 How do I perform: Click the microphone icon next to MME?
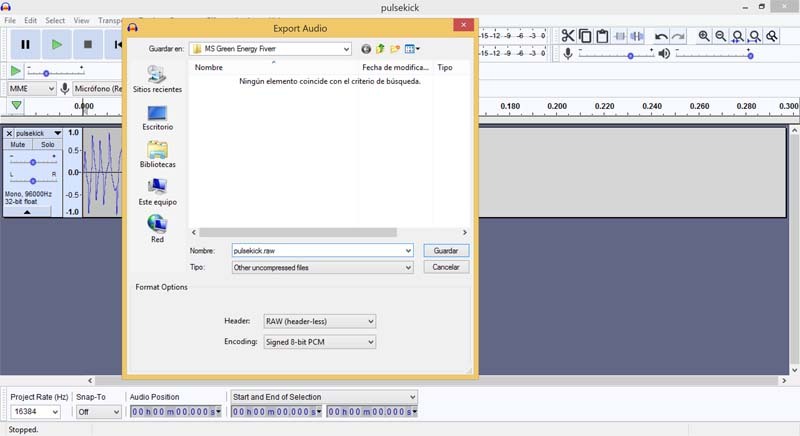coord(65,89)
